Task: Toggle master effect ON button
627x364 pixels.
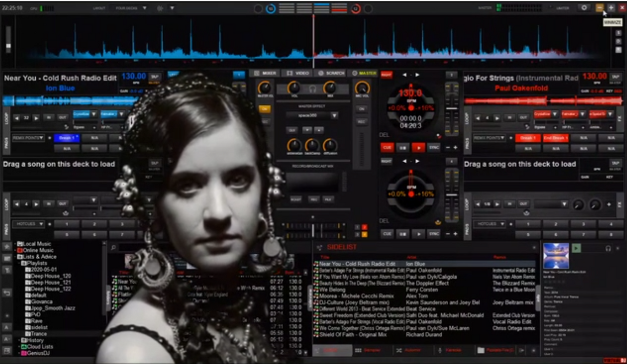Action: coord(265,109)
